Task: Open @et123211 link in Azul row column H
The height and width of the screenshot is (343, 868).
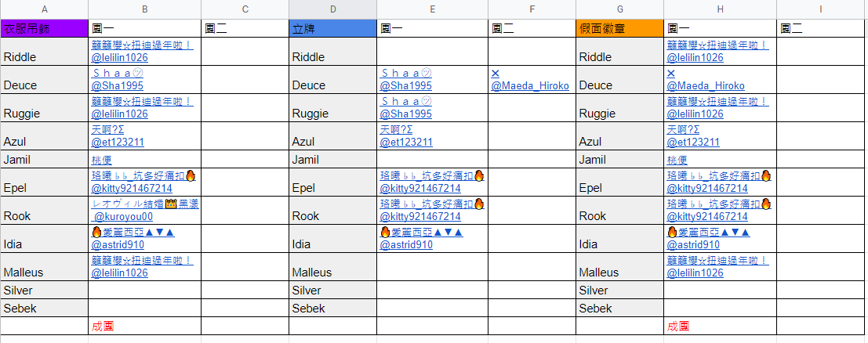Action: click(694, 143)
